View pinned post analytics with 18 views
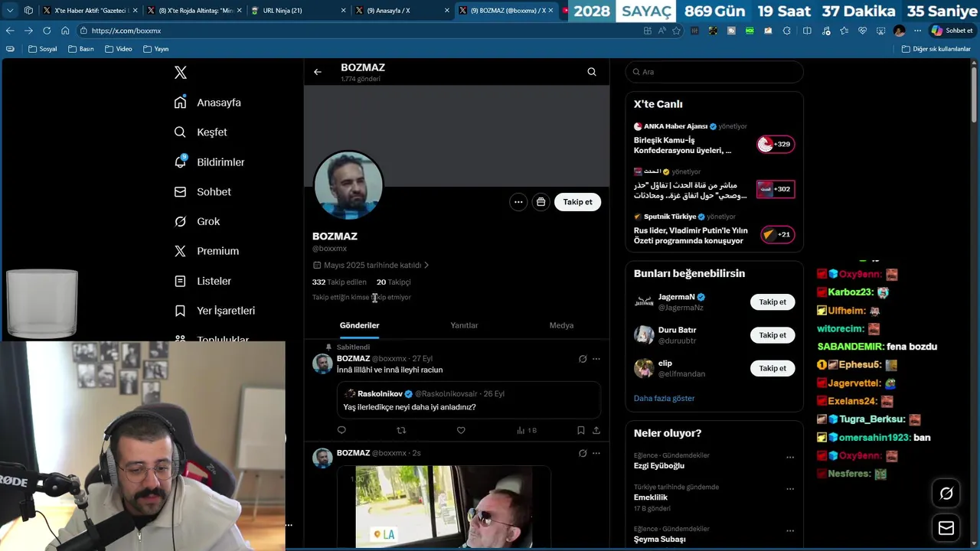The height and width of the screenshot is (551, 980). tap(527, 431)
